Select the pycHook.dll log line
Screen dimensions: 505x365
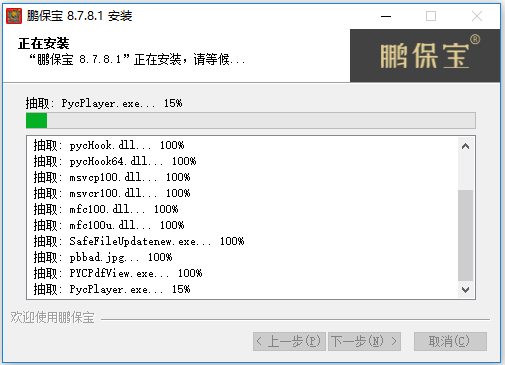tap(109, 145)
